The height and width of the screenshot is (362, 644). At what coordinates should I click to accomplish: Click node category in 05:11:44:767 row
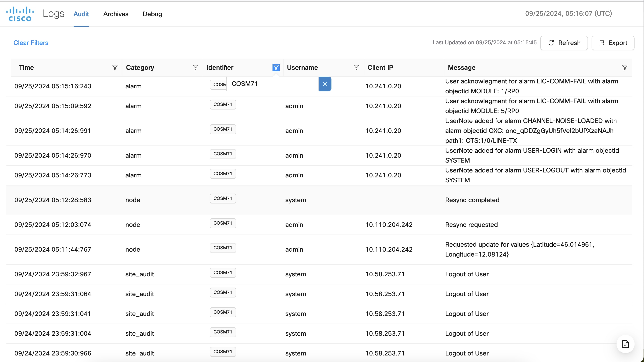(x=133, y=249)
